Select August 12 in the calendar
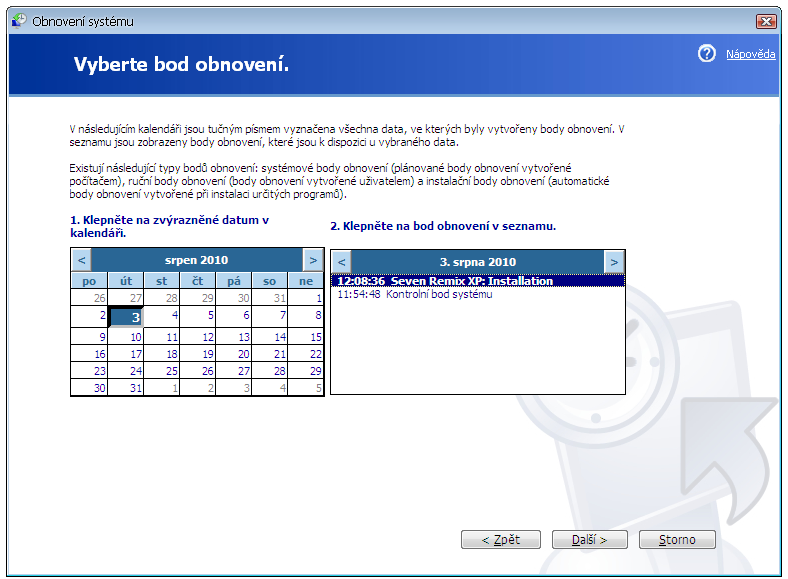 pos(198,336)
